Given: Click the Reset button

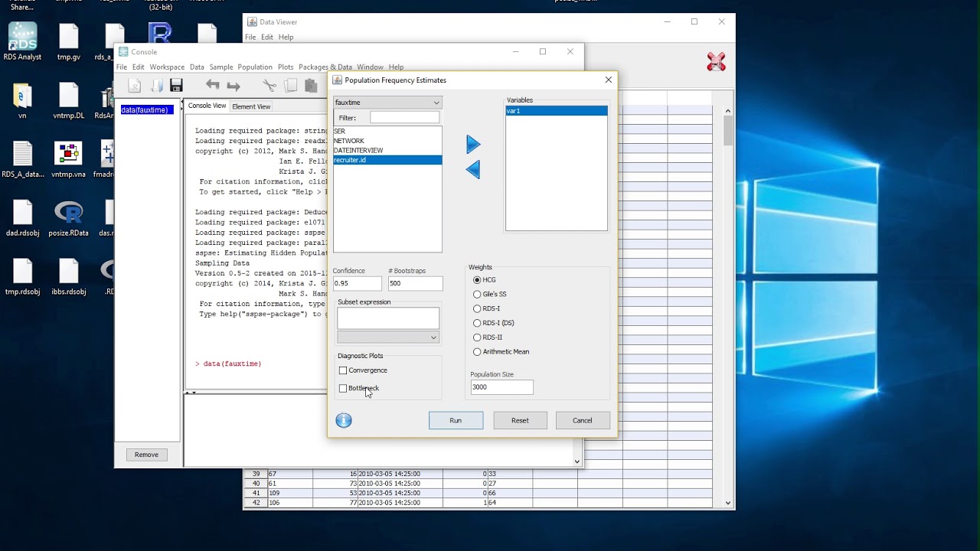Looking at the screenshot, I should point(520,420).
